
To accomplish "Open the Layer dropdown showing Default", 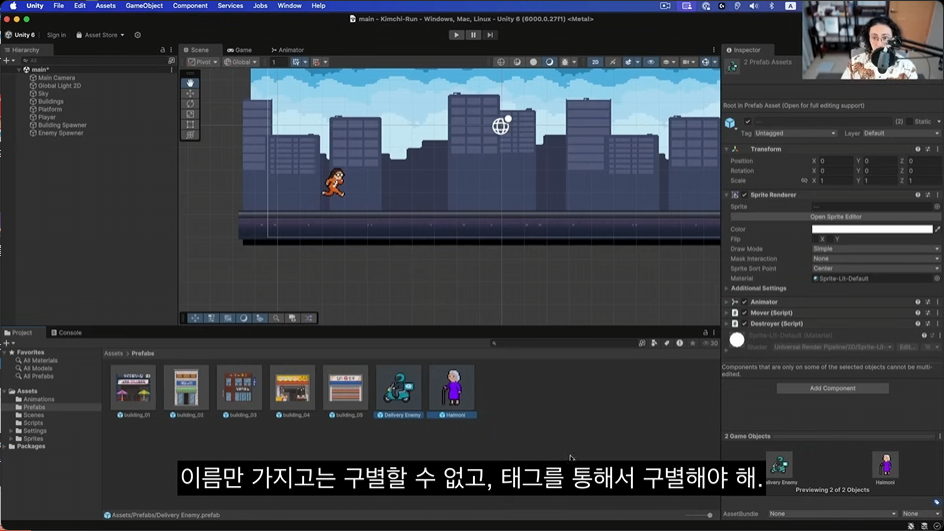I will [901, 133].
